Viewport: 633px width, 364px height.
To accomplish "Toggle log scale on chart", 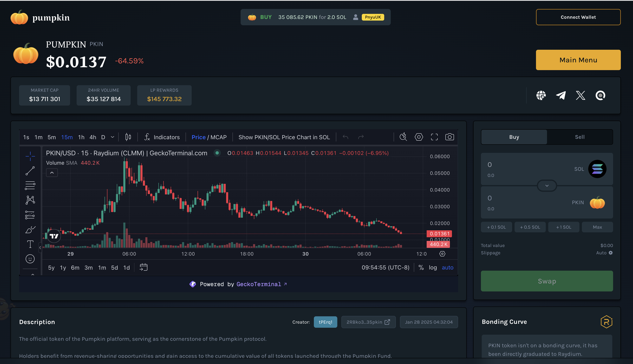I will point(433,267).
